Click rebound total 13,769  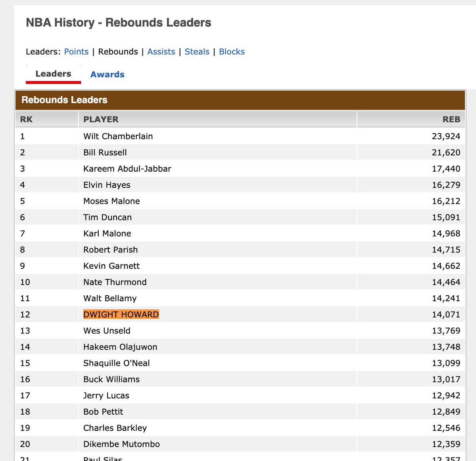(446, 331)
